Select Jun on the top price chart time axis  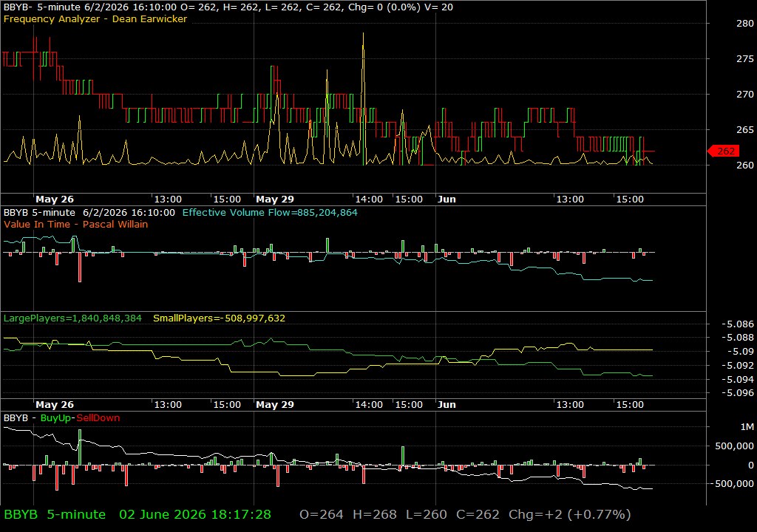pyautogui.click(x=447, y=199)
